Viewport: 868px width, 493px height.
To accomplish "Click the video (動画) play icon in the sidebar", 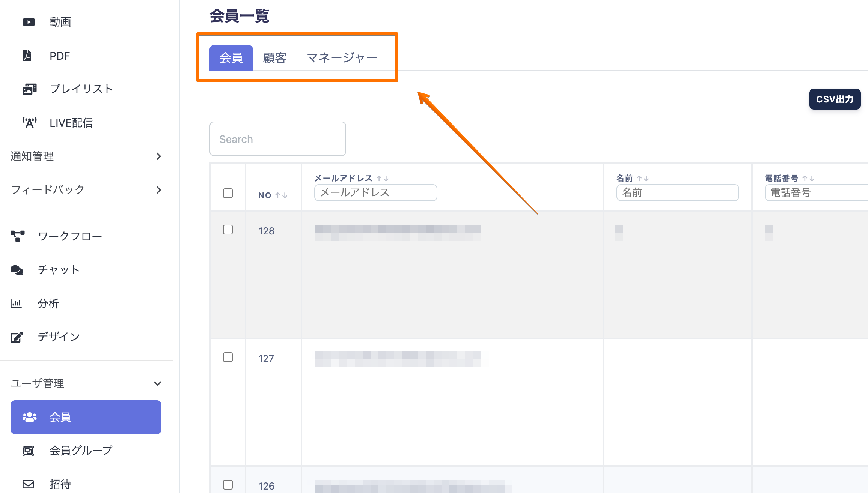I will [x=29, y=22].
